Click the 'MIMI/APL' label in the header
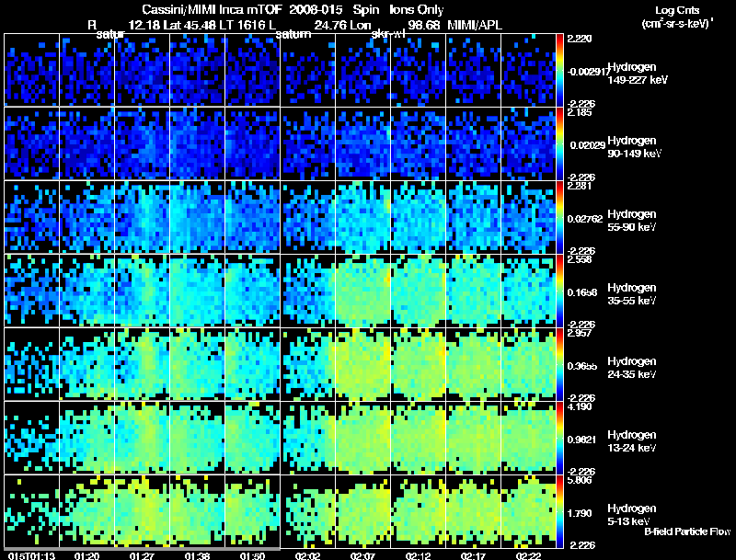The width and height of the screenshot is (736, 560). (x=475, y=26)
